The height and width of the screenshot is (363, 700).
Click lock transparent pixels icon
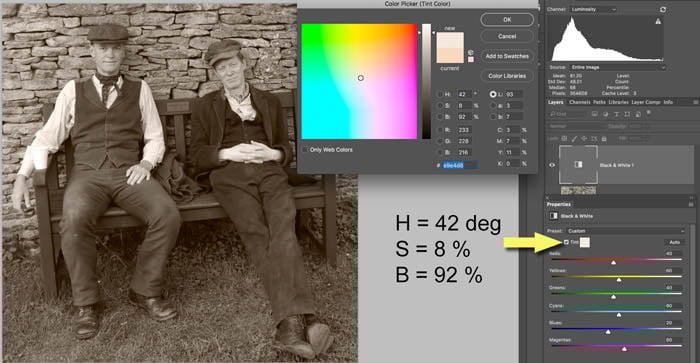564,139
